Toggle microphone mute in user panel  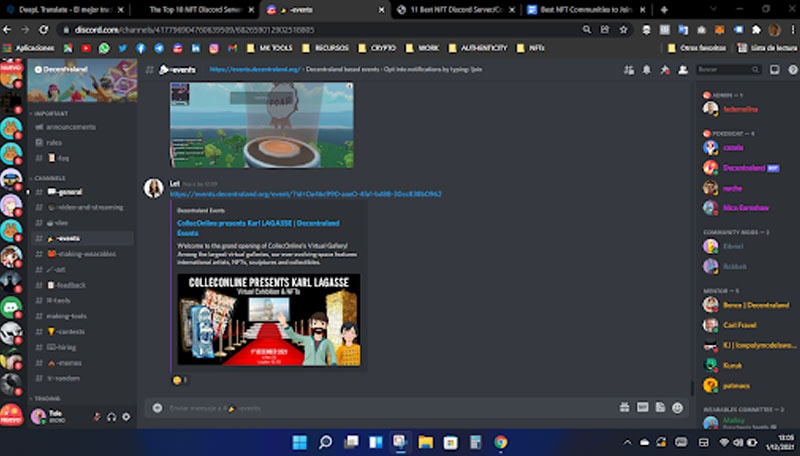(96, 417)
